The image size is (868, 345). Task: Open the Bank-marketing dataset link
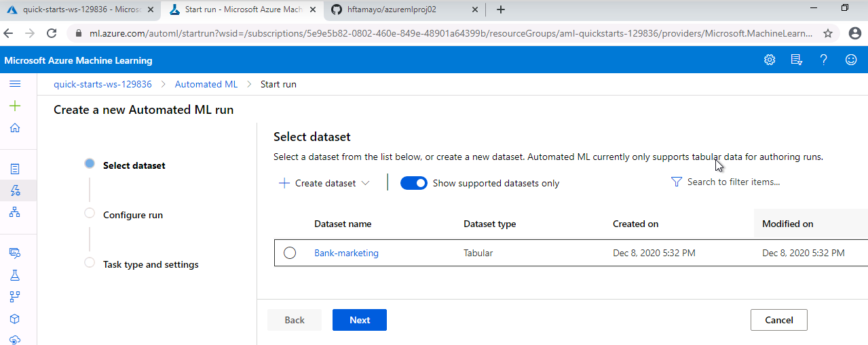pos(346,253)
